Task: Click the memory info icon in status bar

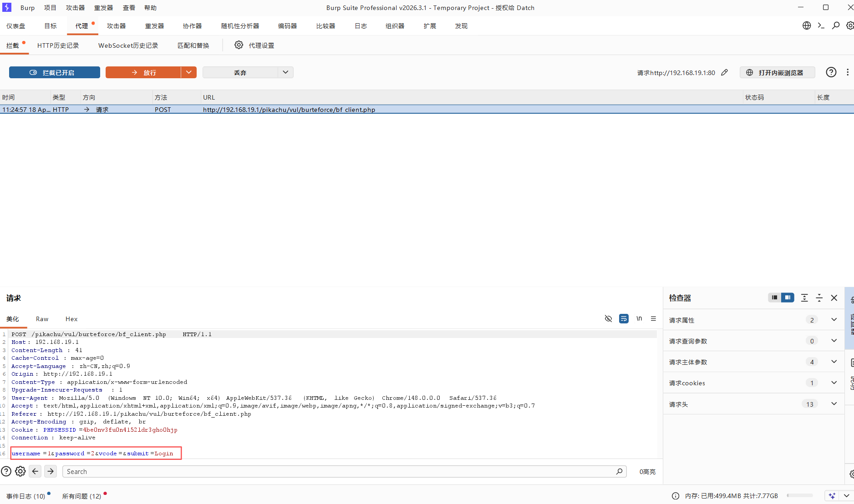Action: point(676,496)
